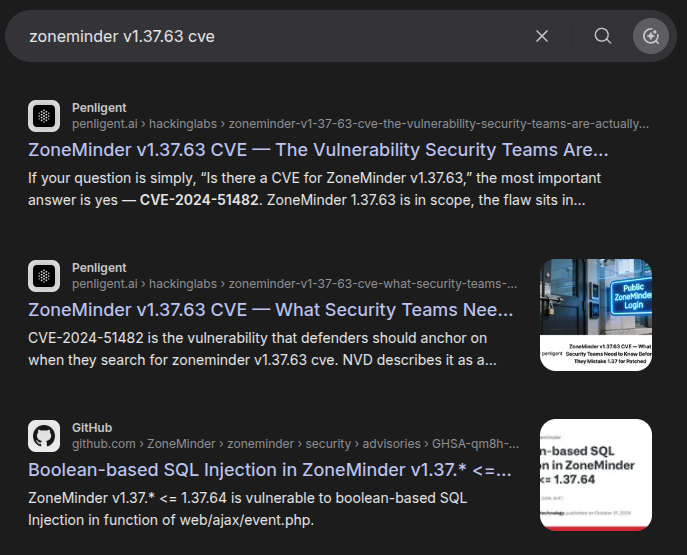
Task: Click second penligent.ai breadcrumb URL with 'what-security-teams'
Action: click(x=294, y=284)
